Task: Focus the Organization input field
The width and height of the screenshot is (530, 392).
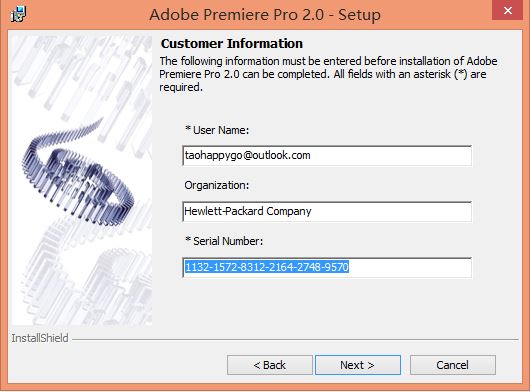Action: click(327, 212)
